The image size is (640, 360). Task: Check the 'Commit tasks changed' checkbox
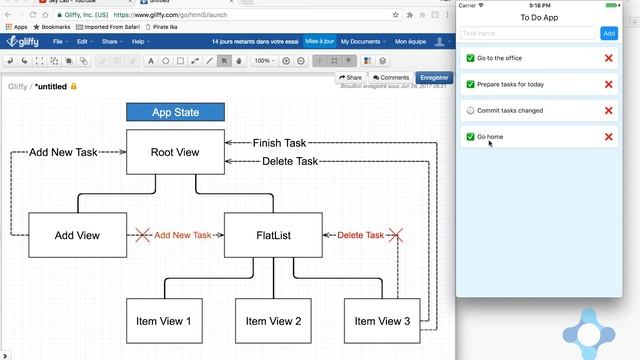[470, 110]
